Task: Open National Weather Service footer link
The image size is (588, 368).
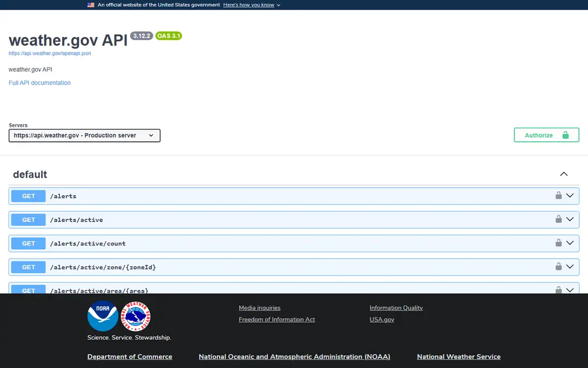Action: point(459,357)
